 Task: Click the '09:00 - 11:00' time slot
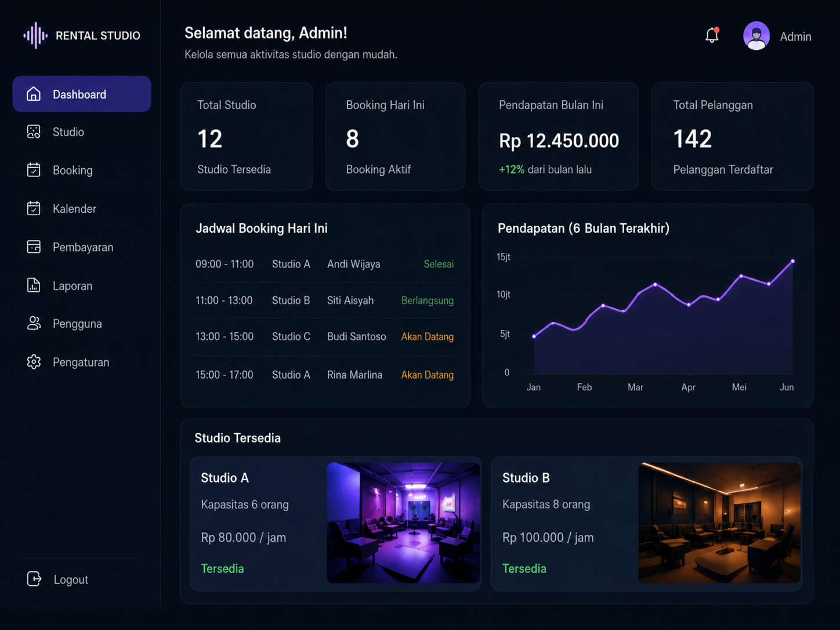(225, 264)
